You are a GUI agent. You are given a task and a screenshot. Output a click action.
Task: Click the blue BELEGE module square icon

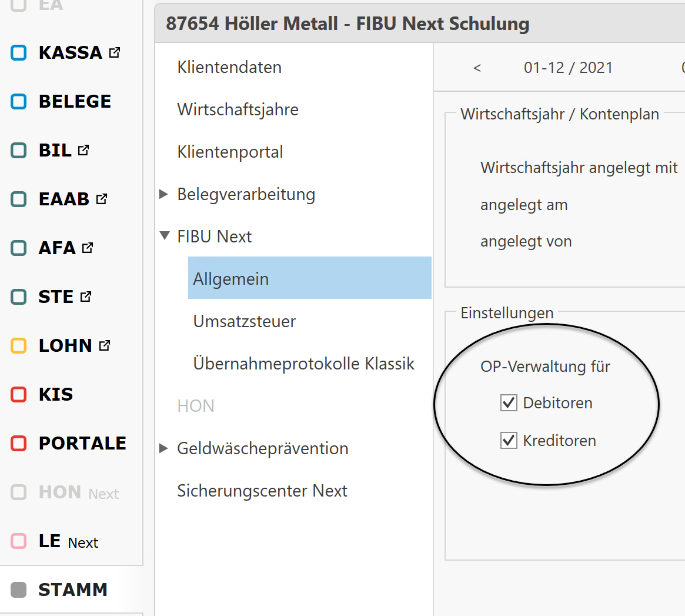19,101
